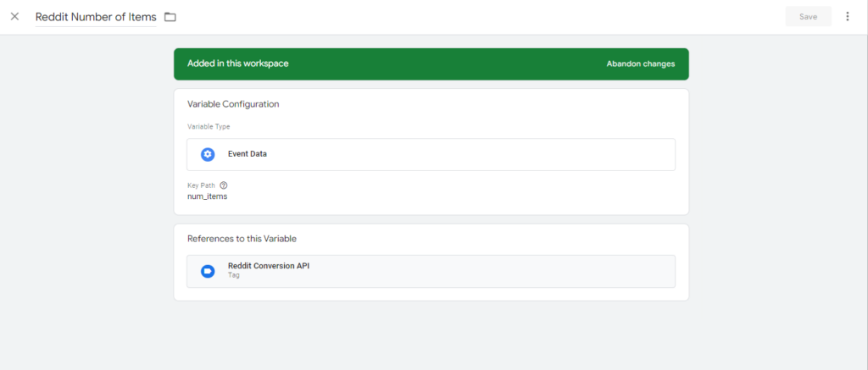Click blank gray area below References card
The image size is (868, 370).
(431, 334)
